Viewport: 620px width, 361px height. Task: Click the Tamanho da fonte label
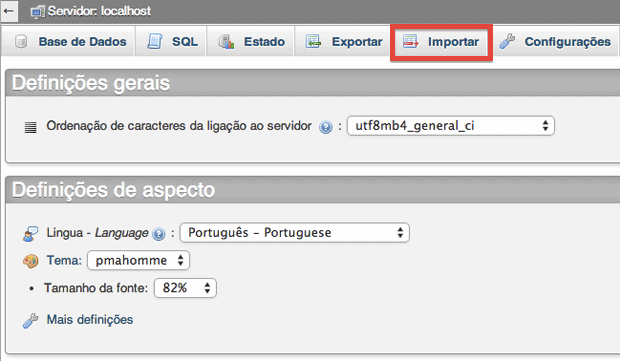tap(96, 288)
